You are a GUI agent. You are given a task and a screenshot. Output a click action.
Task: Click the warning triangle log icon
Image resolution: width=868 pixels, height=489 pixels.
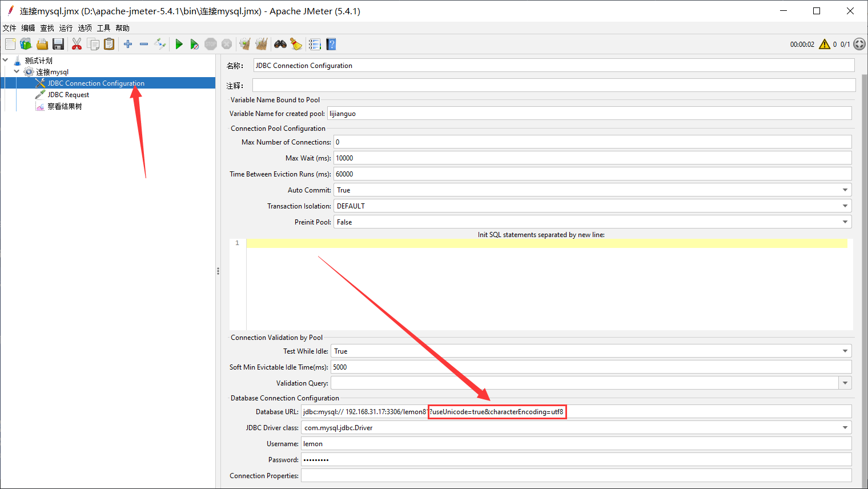click(x=824, y=44)
